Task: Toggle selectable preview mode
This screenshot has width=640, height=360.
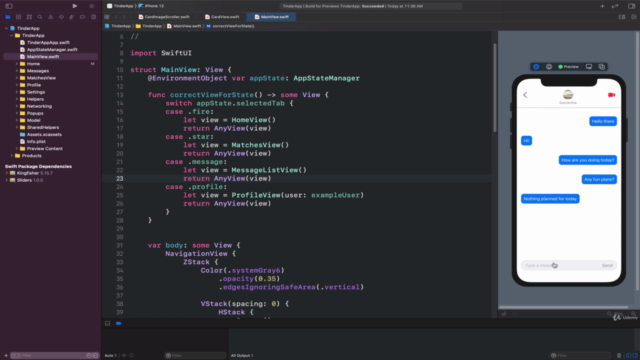Action: click(549, 67)
